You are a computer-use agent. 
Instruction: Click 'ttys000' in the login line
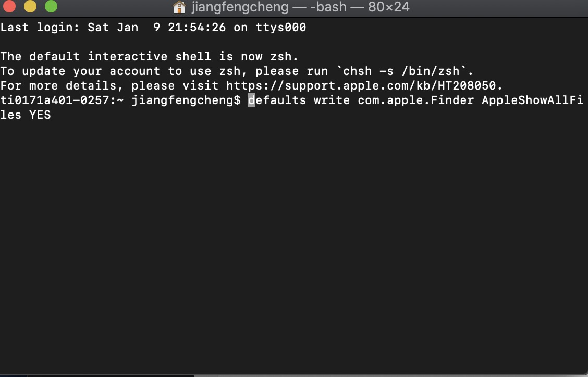pyautogui.click(x=281, y=28)
